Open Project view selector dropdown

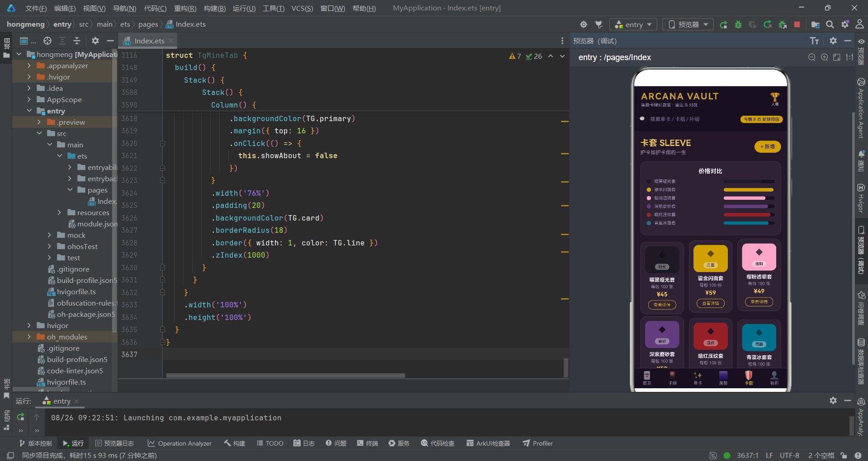tap(27, 41)
